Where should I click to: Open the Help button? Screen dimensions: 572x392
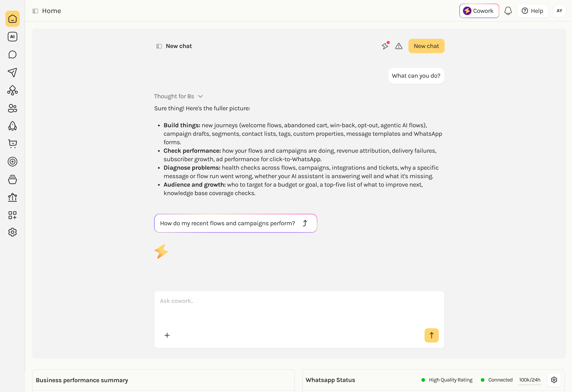(x=533, y=11)
